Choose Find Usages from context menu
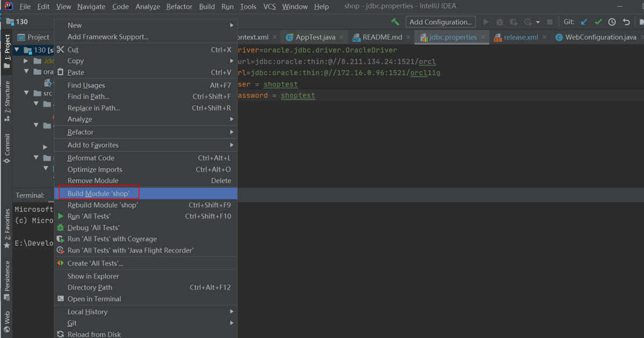The height and width of the screenshot is (338, 644). tap(146, 85)
